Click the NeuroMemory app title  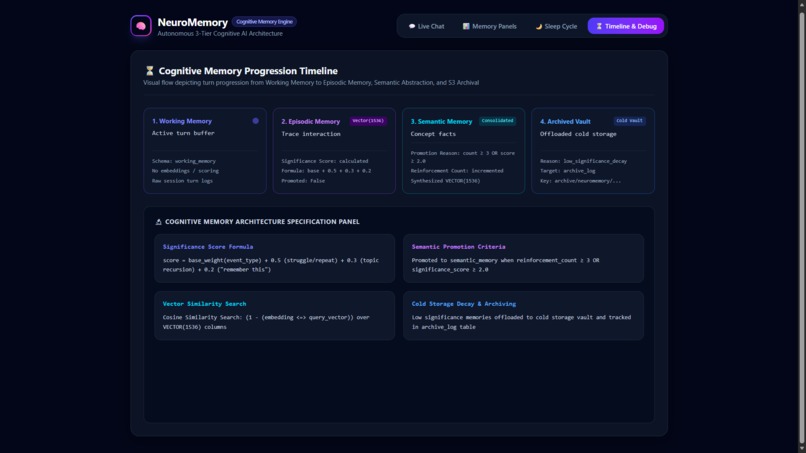click(193, 23)
